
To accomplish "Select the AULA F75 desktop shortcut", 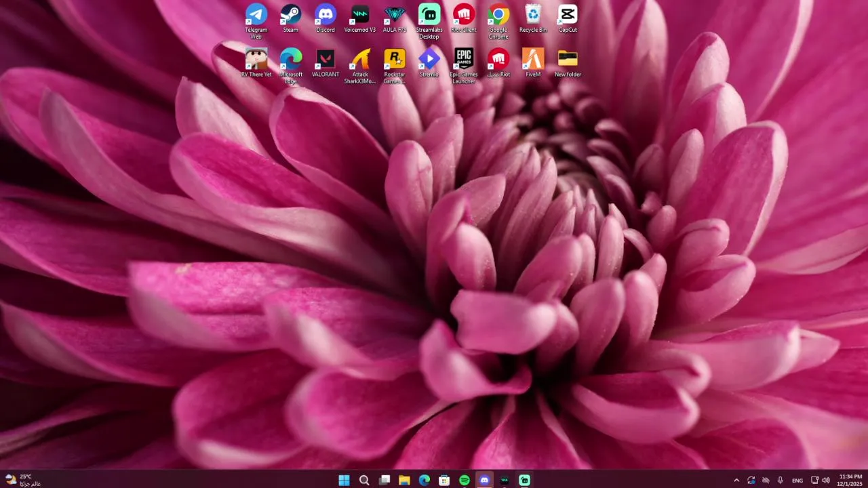I will 395,18.
